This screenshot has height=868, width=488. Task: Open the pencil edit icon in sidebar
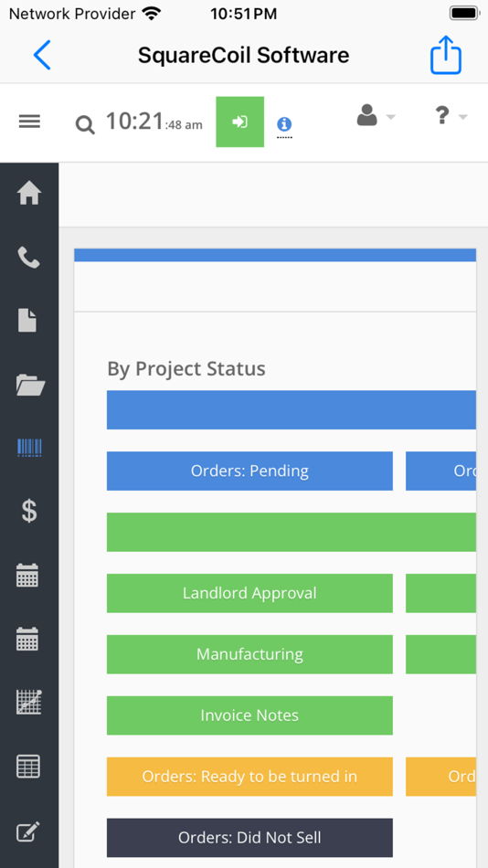(x=28, y=831)
